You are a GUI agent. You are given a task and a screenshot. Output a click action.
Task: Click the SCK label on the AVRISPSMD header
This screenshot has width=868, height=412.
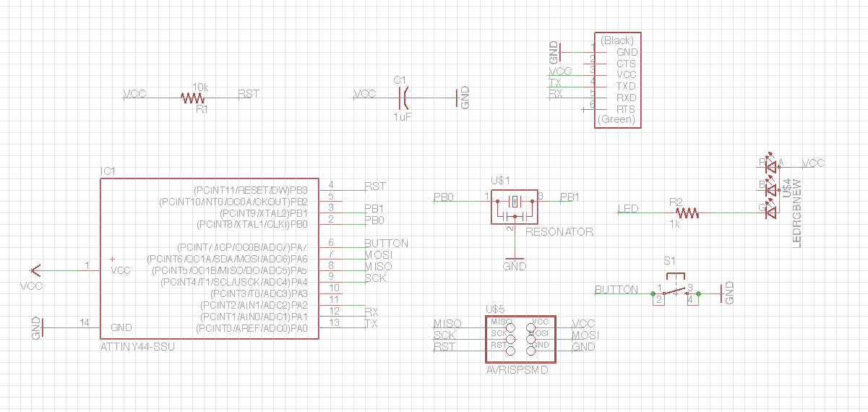pos(444,335)
